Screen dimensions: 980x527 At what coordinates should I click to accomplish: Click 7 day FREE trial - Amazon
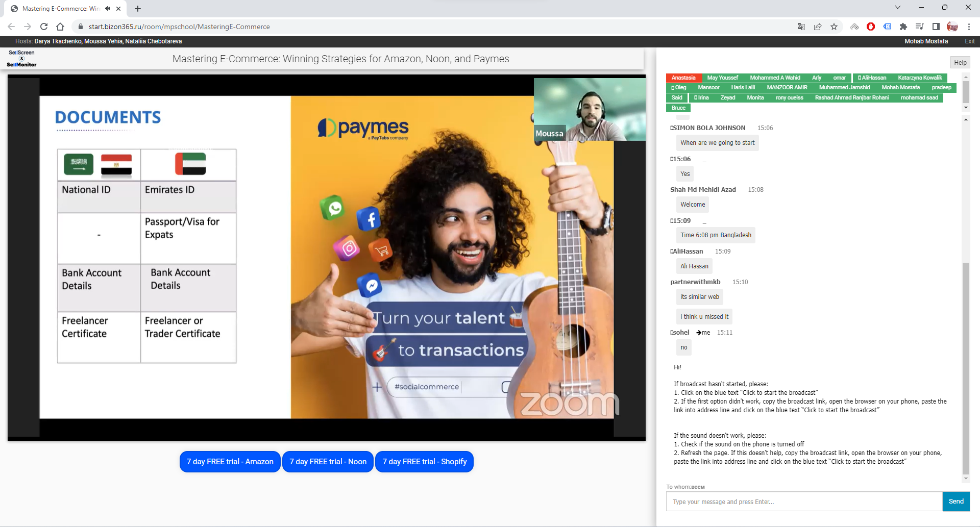click(230, 462)
